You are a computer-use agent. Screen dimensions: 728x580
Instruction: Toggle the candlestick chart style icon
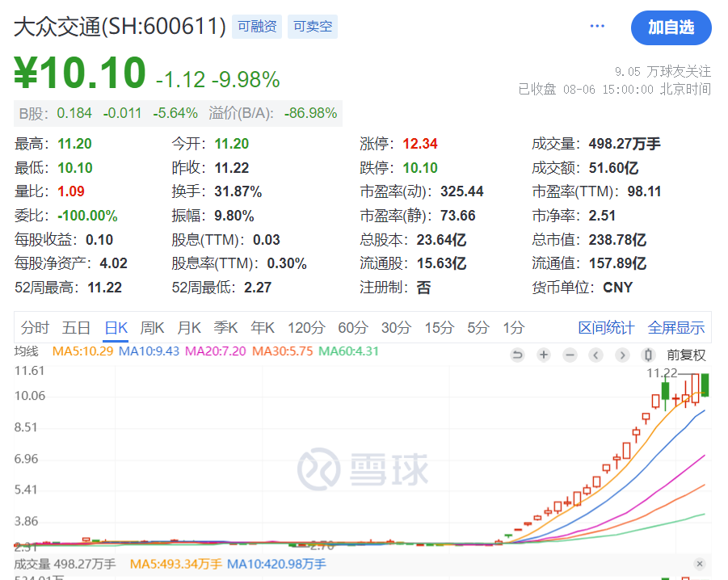pos(647,355)
